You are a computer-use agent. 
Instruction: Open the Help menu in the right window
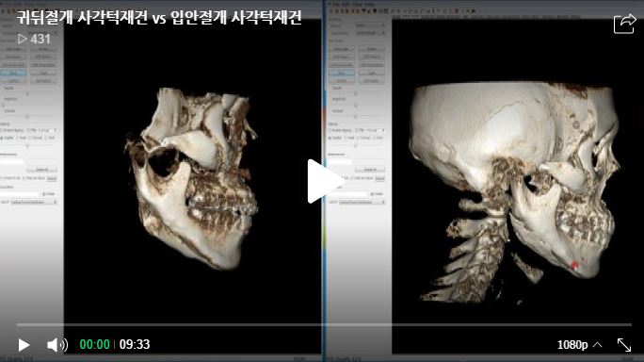tap(369, 5)
